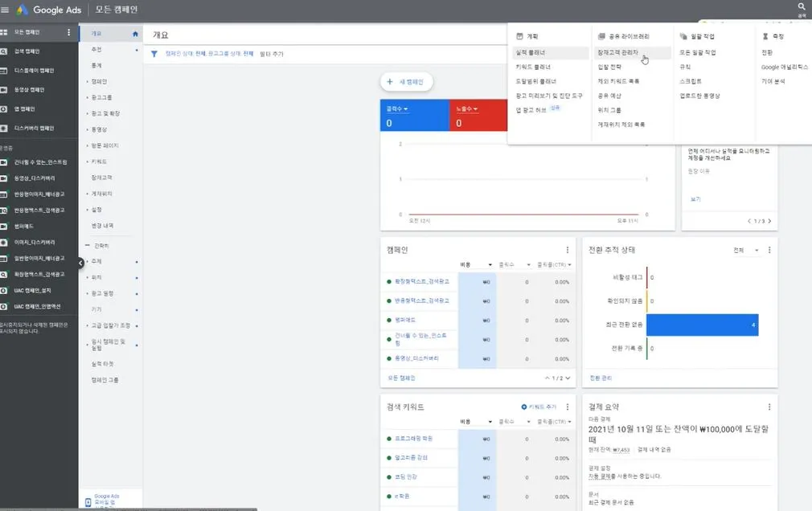Screen dimensions: 812x511
Task: Open 확장형텍스트_검색광고 link in 캠페인 card
Action: [422, 281]
